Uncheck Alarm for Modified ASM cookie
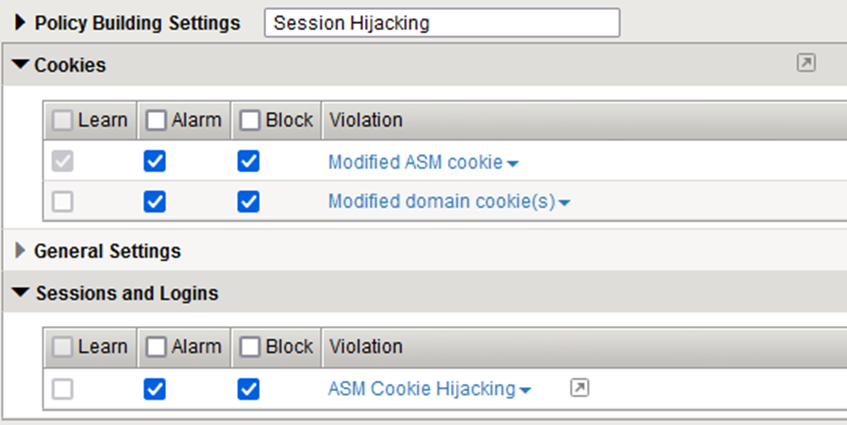Screen dimensions: 847x425 [x=155, y=161]
